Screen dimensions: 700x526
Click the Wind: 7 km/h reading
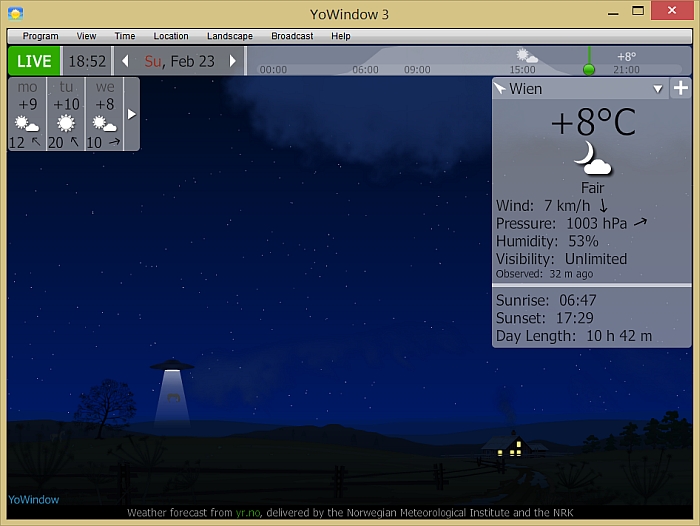point(543,206)
